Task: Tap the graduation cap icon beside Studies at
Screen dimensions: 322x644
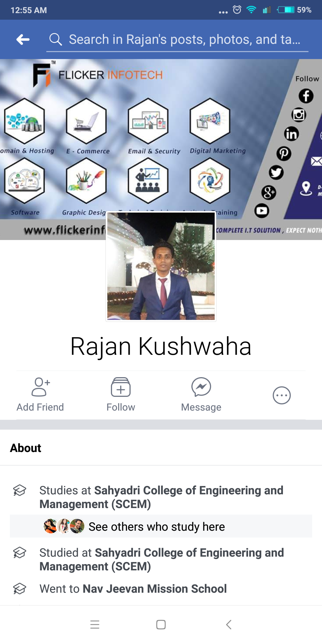Action: tap(20, 490)
